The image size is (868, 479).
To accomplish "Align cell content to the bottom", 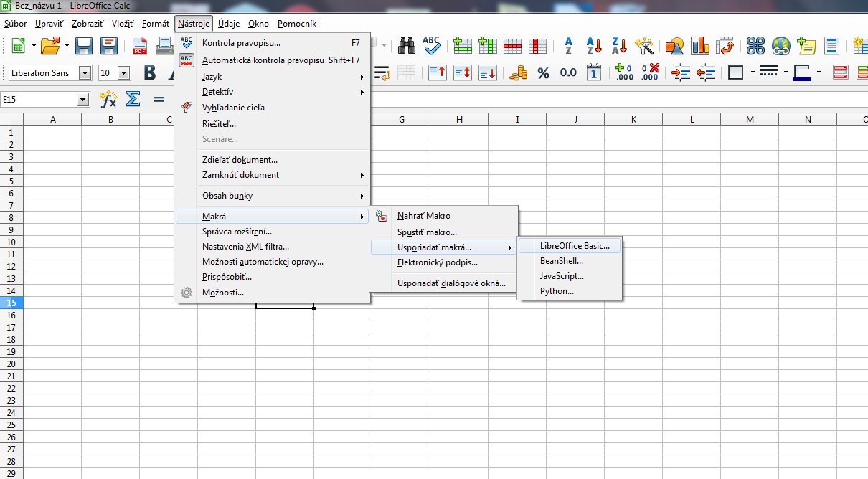I will (488, 72).
